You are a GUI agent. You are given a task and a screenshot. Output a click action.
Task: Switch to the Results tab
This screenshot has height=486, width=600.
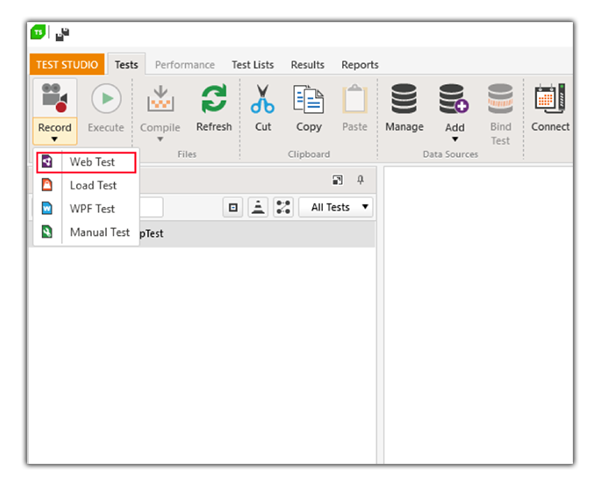(x=307, y=65)
